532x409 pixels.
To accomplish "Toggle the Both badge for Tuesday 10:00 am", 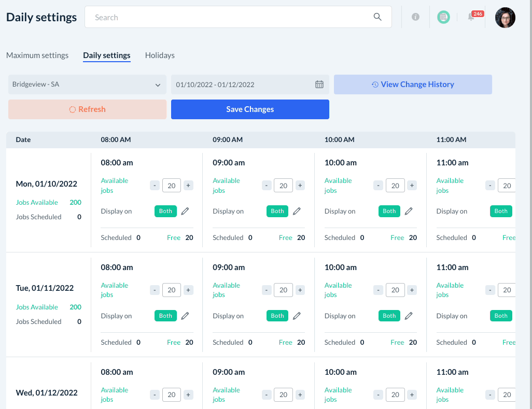I will (389, 316).
